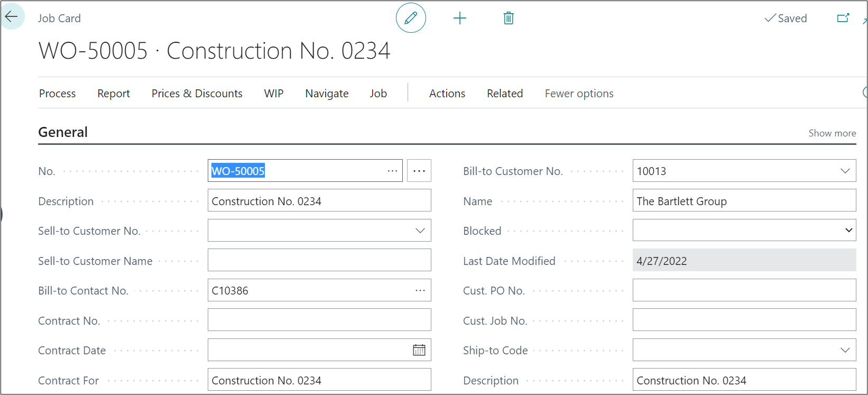The width and height of the screenshot is (868, 395).
Task: Collapse the General section heading
Action: pyautogui.click(x=63, y=132)
